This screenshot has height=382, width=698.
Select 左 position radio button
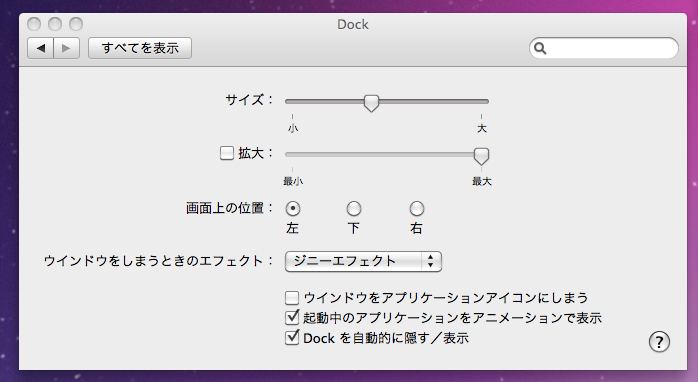pos(292,208)
